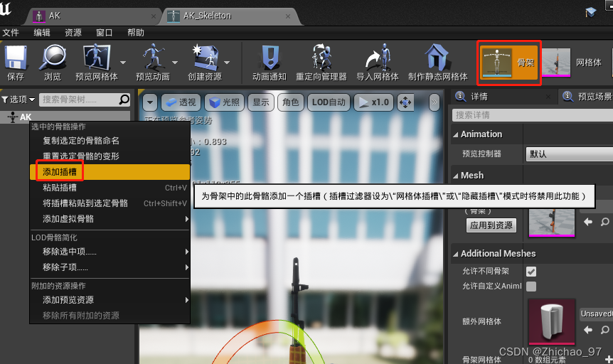Click the viewport move-arrows icon button
Screen dimensions: 613x364
click(405, 102)
